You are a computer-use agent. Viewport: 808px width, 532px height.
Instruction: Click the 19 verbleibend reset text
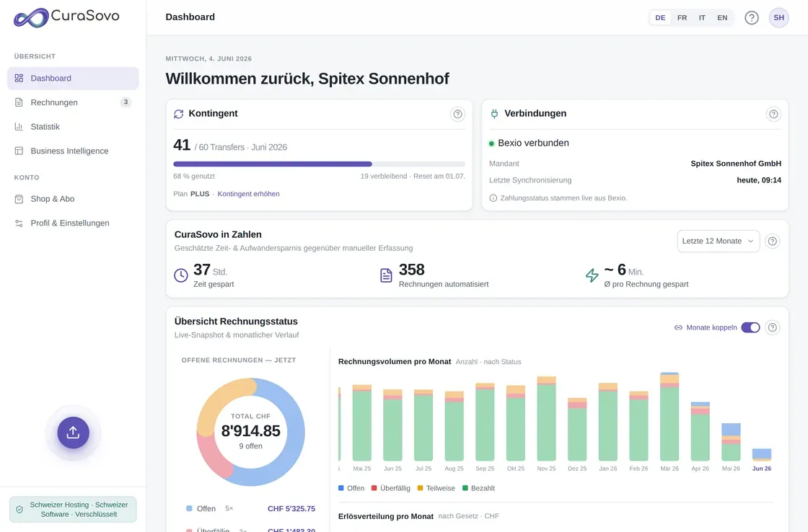tap(413, 176)
